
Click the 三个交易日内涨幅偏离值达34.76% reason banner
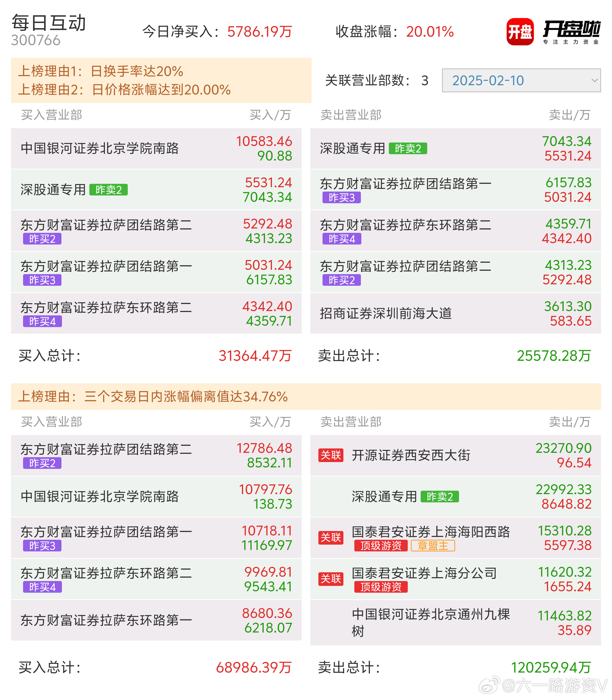point(306,396)
